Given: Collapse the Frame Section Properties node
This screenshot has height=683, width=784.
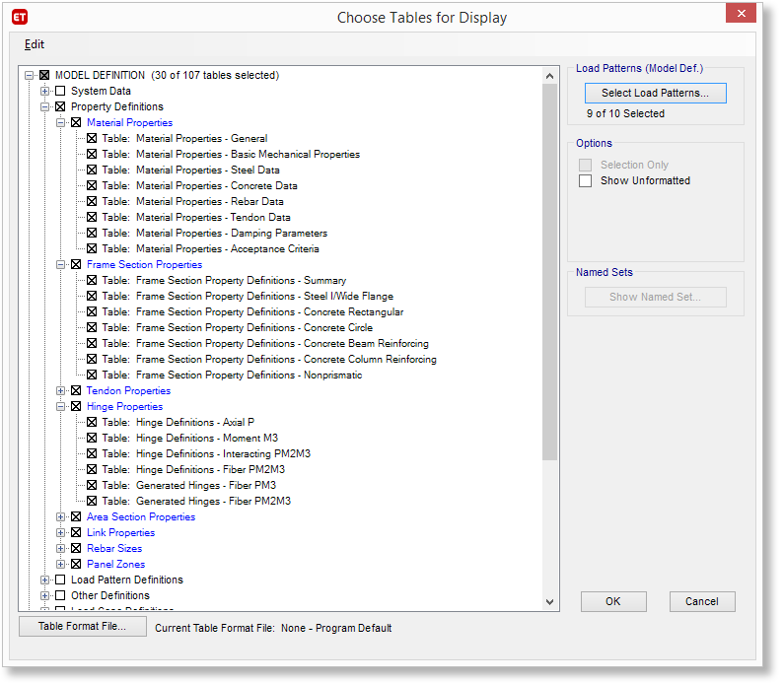Looking at the screenshot, I should (x=60, y=264).
